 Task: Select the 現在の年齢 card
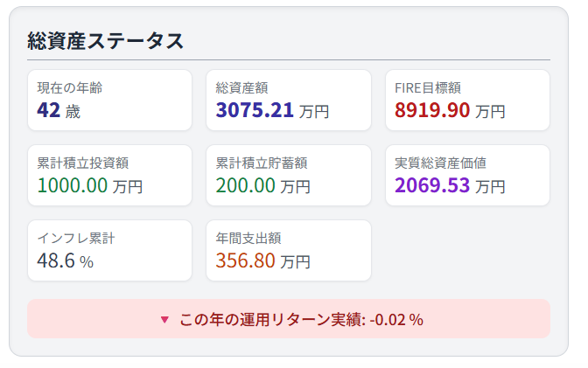[110, 100]
